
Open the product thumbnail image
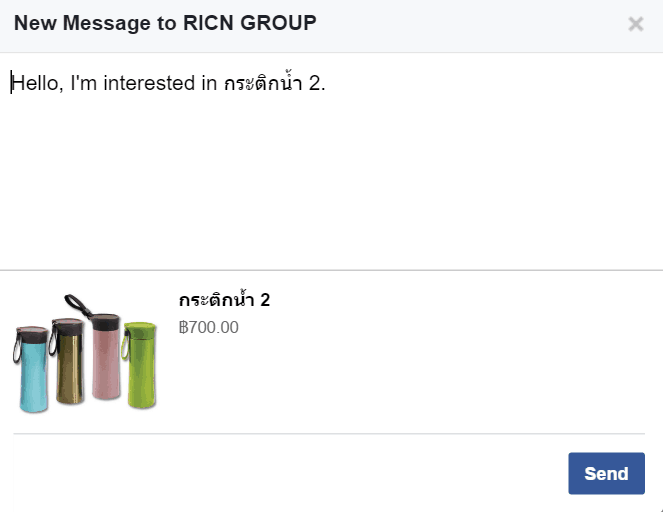tap(88, 351)
